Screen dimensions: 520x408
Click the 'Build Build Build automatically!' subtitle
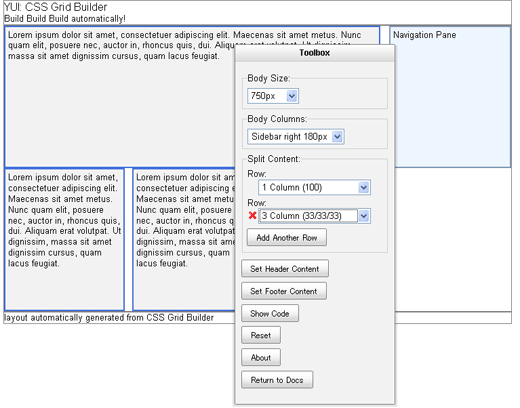point(65,19)
